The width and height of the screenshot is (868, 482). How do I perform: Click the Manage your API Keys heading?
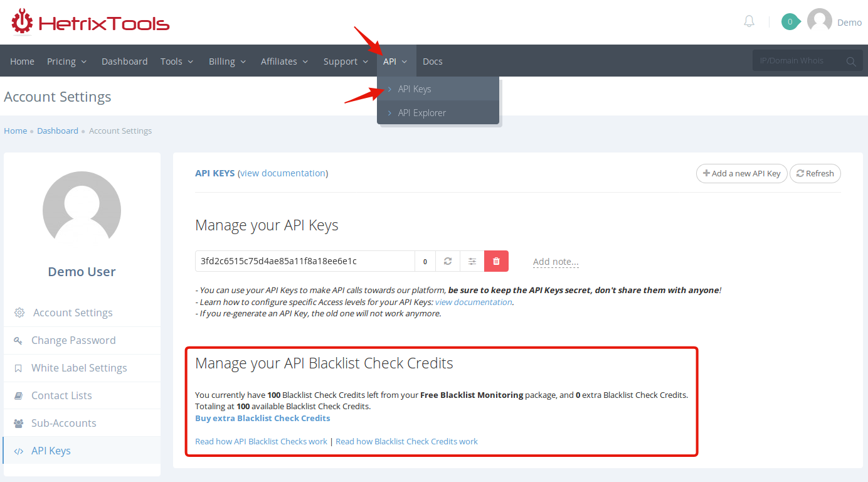pos(267,225)
